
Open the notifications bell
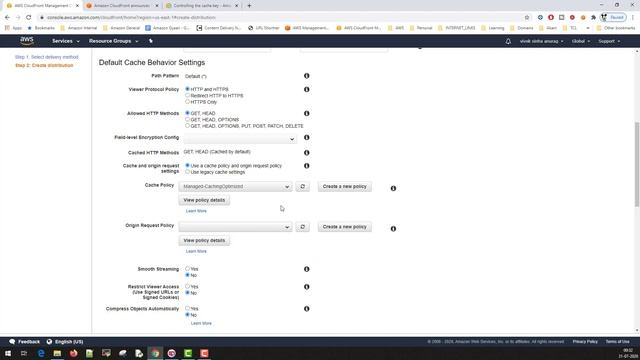click(508, 41)
